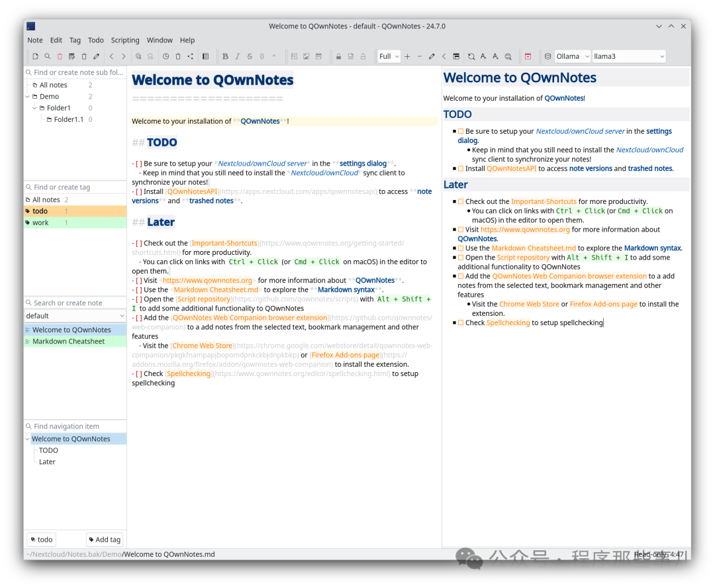Click the Add tag button

click(x=105, y=540)
